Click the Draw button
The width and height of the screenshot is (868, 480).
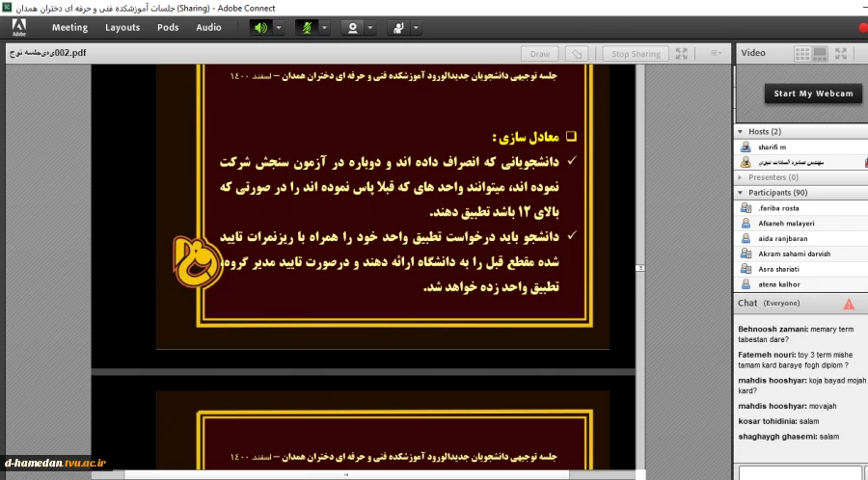click(x=540, y=54)
